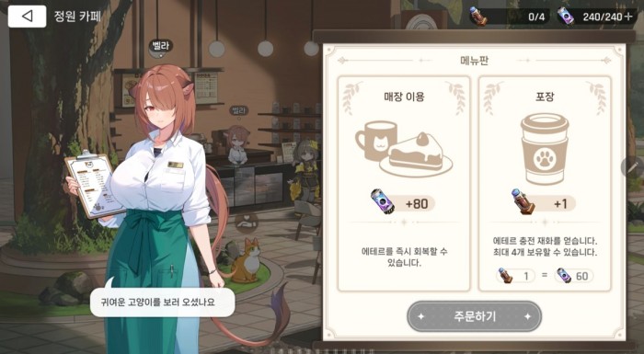This screenshot has height=354, width=644.
Task: Tap the 정원 카페 title text
Action: click(77, 17)
